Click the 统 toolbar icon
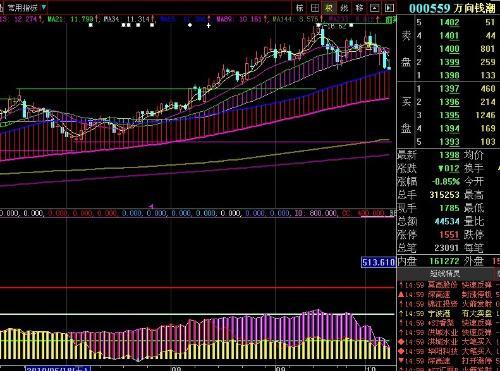This screenshot has height=371, width=500. pyautogui.click(x=344, y=8)
